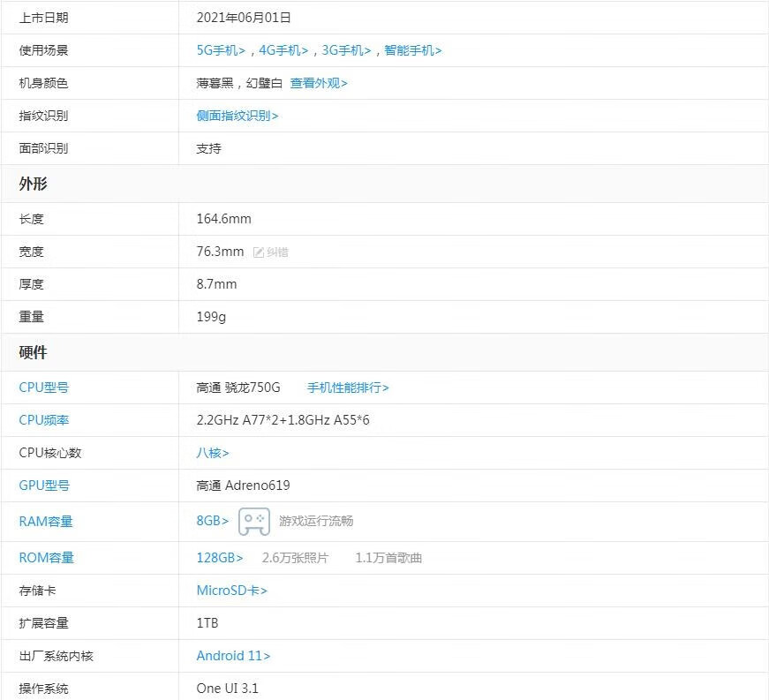Image resolution: width=769 pixels, height=700 pixels.
Task: Click the RAM容量 label link
Action: tap(46, 522)
